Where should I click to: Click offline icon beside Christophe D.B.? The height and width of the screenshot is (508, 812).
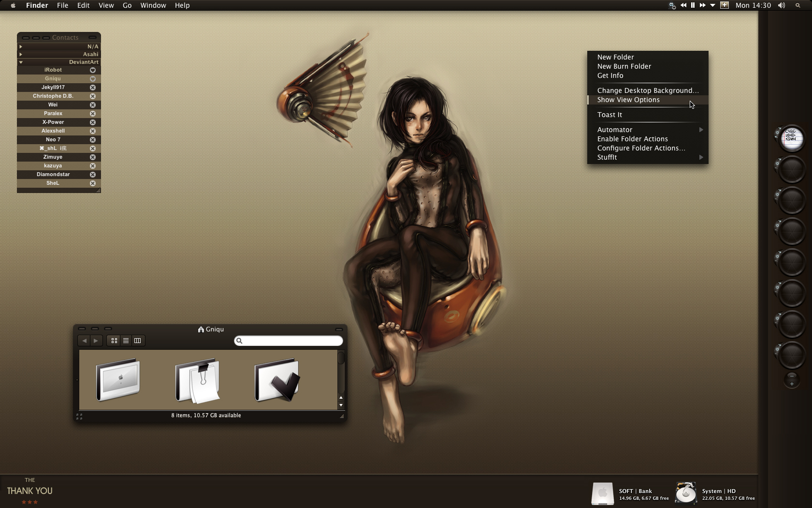tap(93, 96)
